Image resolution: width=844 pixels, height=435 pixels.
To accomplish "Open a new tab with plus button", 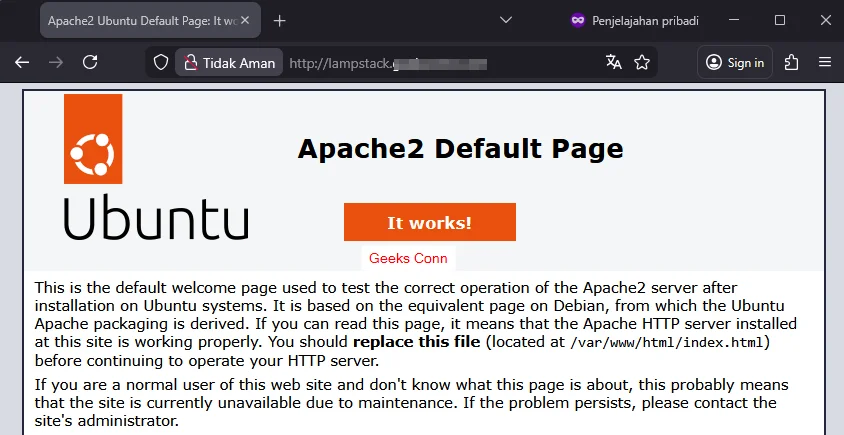I will tap(279, 21).
